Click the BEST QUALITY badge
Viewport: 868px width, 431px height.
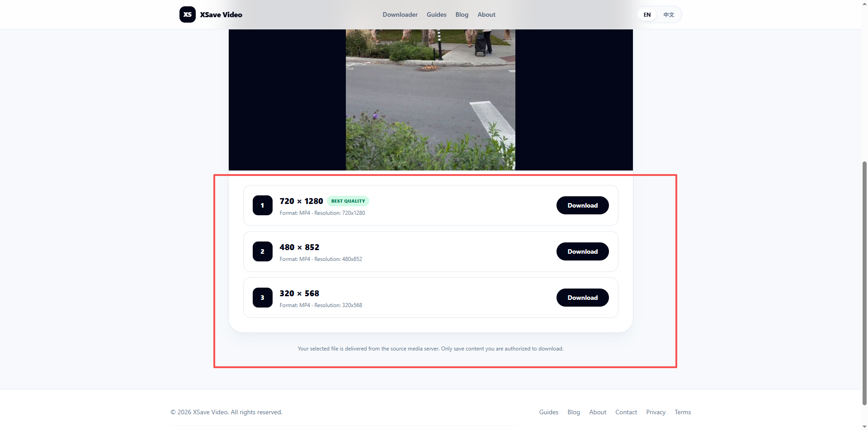pos(348,201)
